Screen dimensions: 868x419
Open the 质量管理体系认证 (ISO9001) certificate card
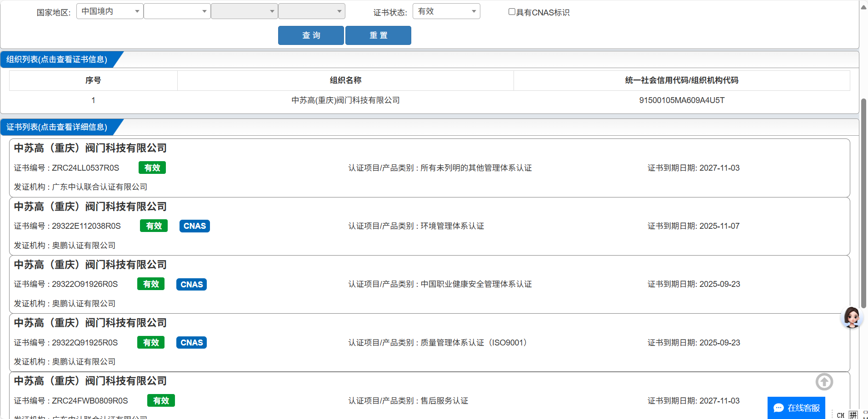436,343
